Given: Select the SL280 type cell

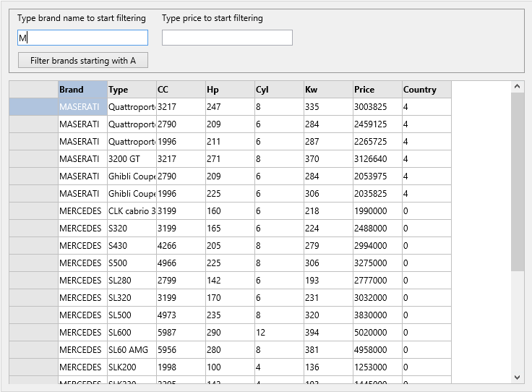Looking at the screenshot, I should tap(132, 281).
